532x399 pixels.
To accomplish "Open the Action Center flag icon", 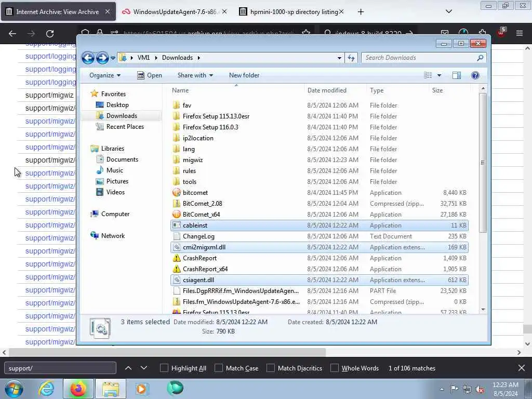I will pyautogui.click(x=454, y=389).
